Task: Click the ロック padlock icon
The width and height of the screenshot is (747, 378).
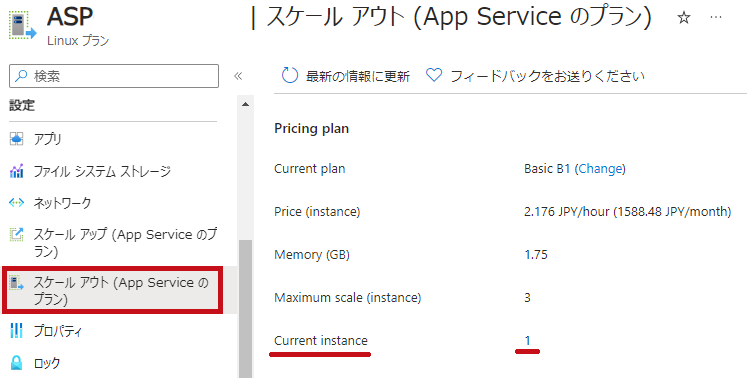Action: 17,363
